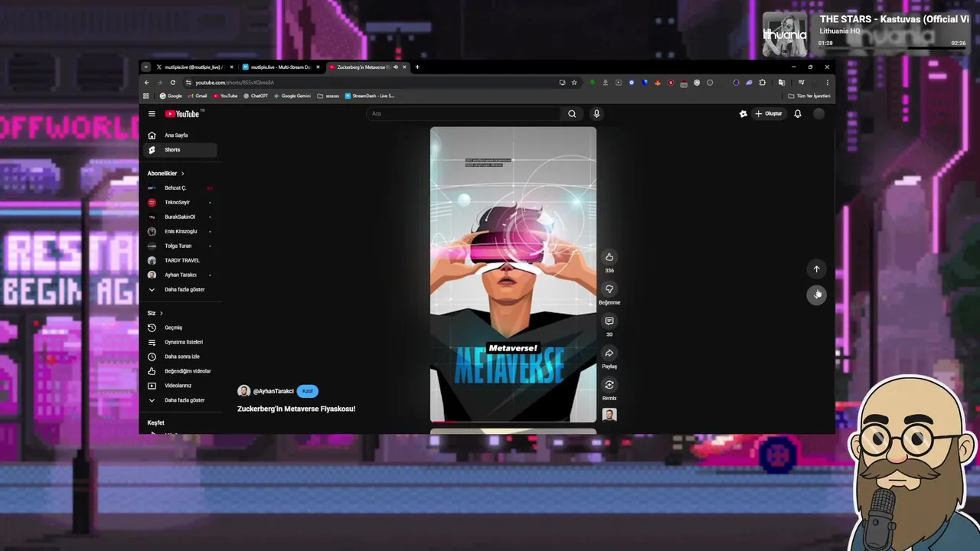Show more items under Videolarınız
The image size is (980, 551).
pyautogui.click(x=181, y=400)
